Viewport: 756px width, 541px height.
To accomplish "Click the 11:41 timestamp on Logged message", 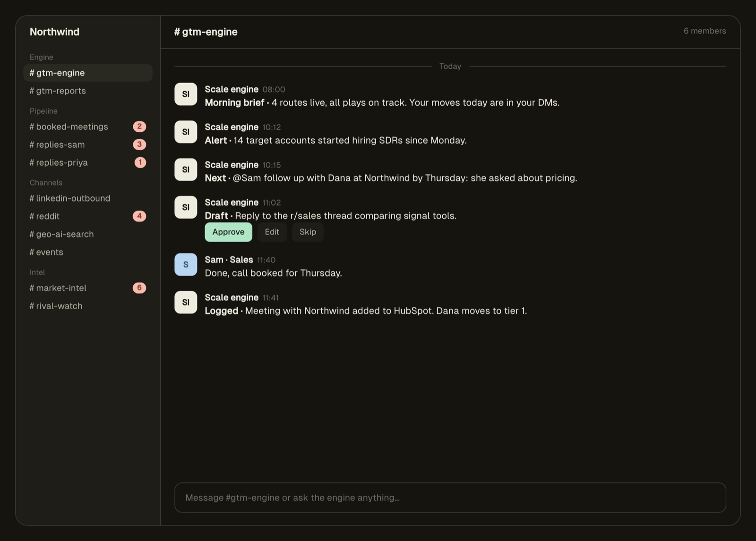I will click(x=270, y=298).
